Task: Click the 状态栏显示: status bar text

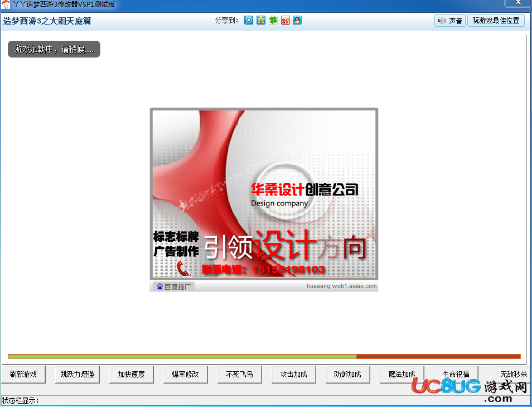Action: pyautogui.click(x=21, y=400)
